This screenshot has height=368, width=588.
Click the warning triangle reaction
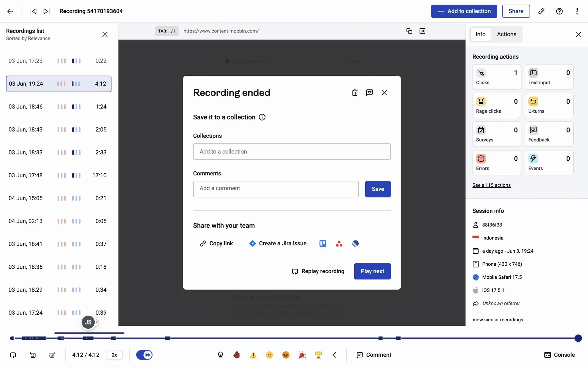pos(253,355)
